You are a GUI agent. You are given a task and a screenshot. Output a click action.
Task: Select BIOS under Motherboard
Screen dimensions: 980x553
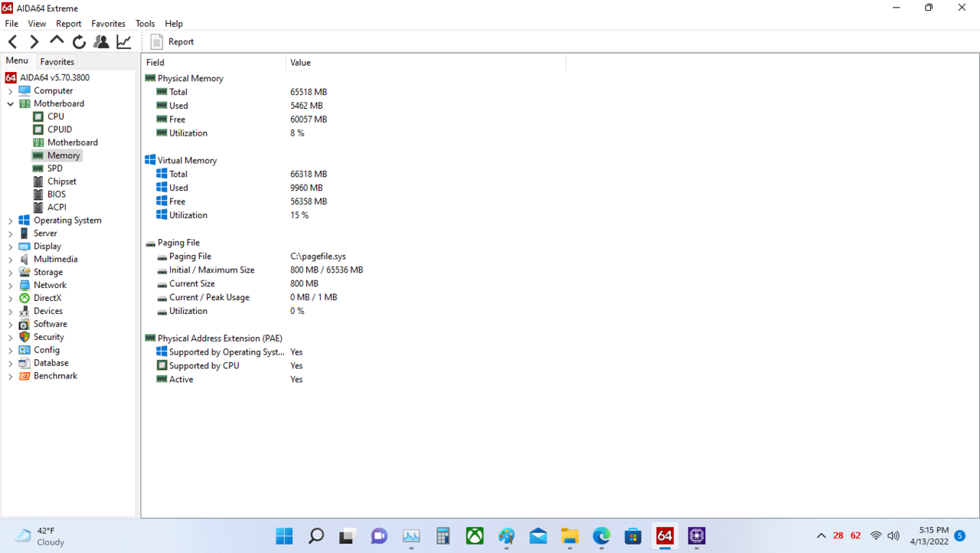pos(56,194)
